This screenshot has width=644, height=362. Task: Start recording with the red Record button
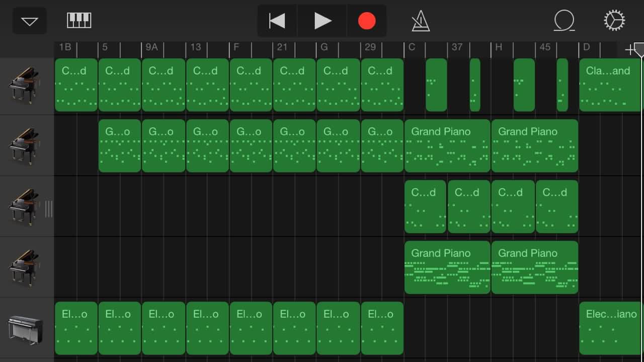coord(367,21)
